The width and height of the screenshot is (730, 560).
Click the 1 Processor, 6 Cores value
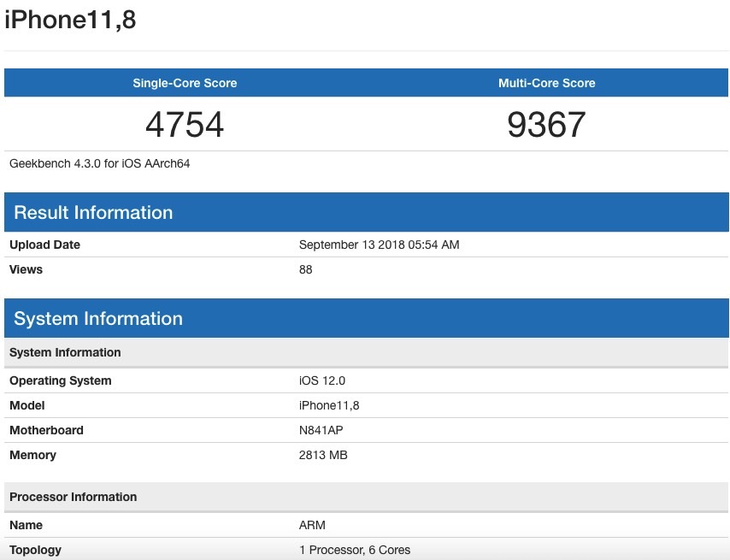[x=355, y=551]
